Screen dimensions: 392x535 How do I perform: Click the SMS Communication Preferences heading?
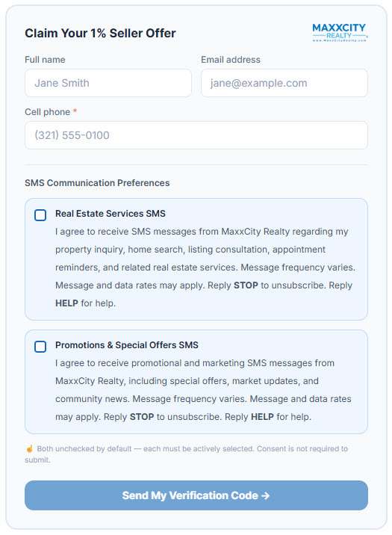click(97, 183)
